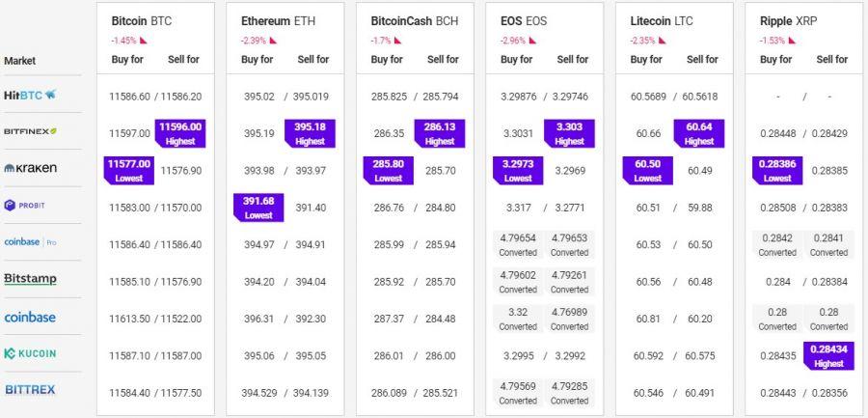The image size is (868, 418).
Task: Open the Coinbase Pro logo
Action: coord(30,242)
